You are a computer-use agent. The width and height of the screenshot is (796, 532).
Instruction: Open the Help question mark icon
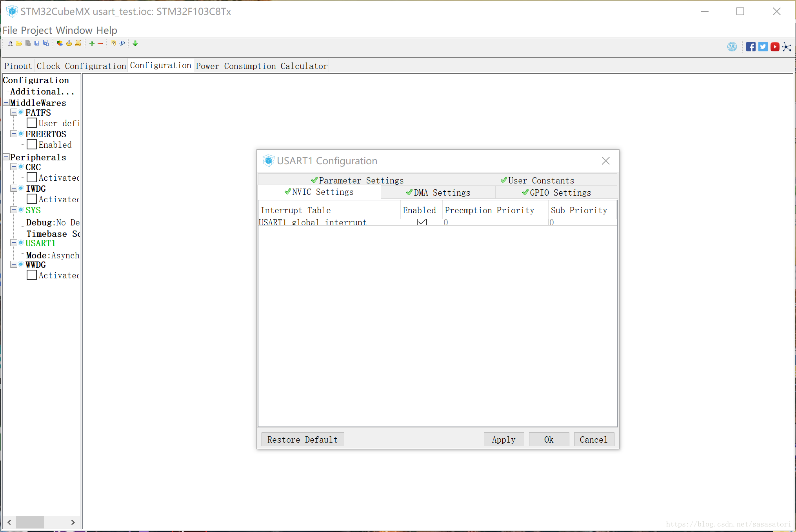point(113,44)
